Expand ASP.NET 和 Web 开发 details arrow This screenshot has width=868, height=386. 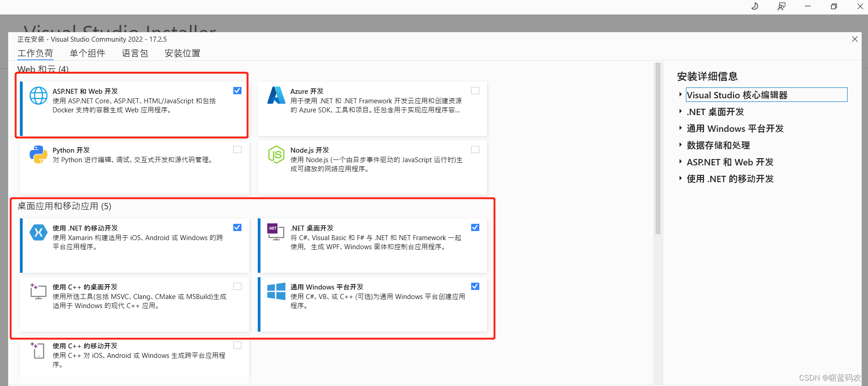[x=680, y=162]
